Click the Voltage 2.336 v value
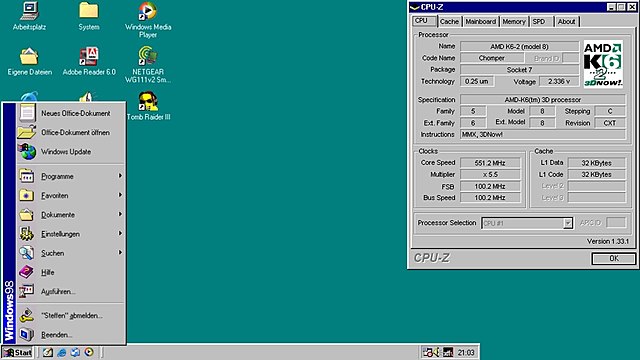This screenshot has height=360, width=640. tap(559, 81)
